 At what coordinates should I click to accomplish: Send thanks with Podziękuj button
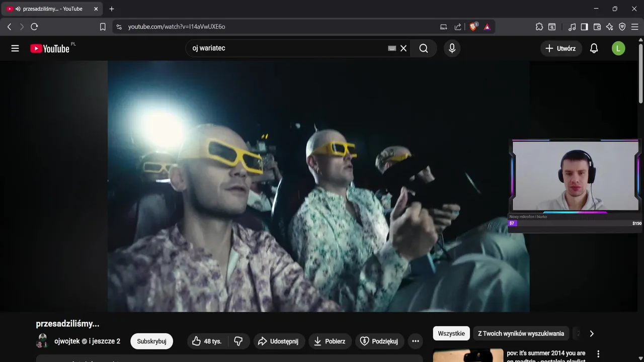click(x=379, y=341)
